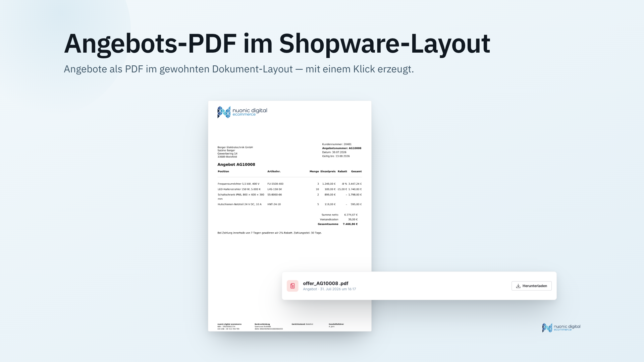
Task: Click the nuonic digital logo in the PDF header
Action: point(242,112)
